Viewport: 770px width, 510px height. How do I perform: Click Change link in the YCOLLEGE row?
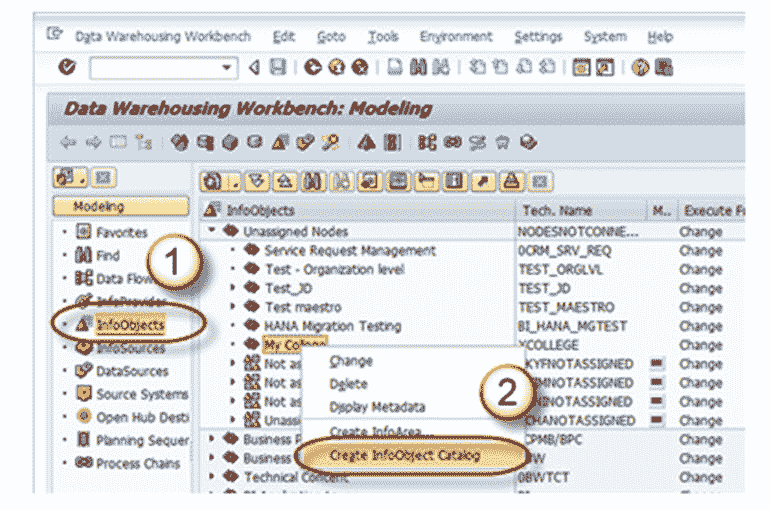tap(701, 345)
